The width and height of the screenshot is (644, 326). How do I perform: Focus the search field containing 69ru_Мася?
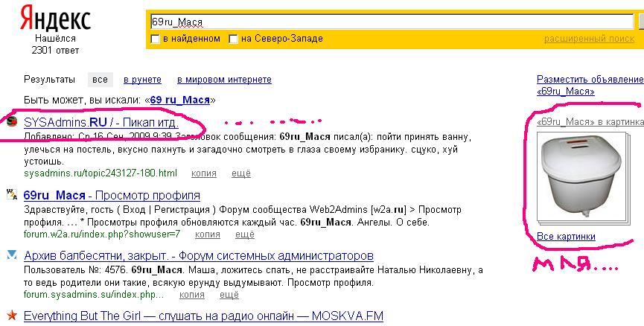coord(392,22)
